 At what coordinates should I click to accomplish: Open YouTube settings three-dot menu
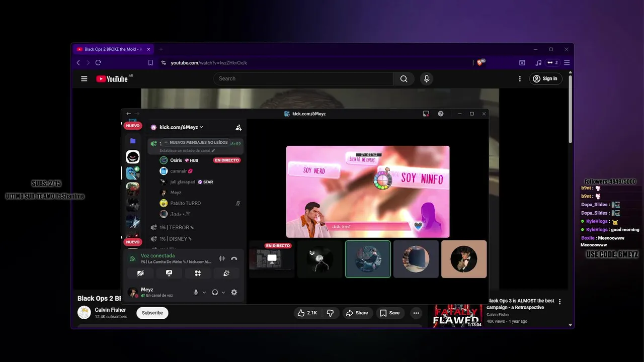pyautogui.click(x=520, y=79)
